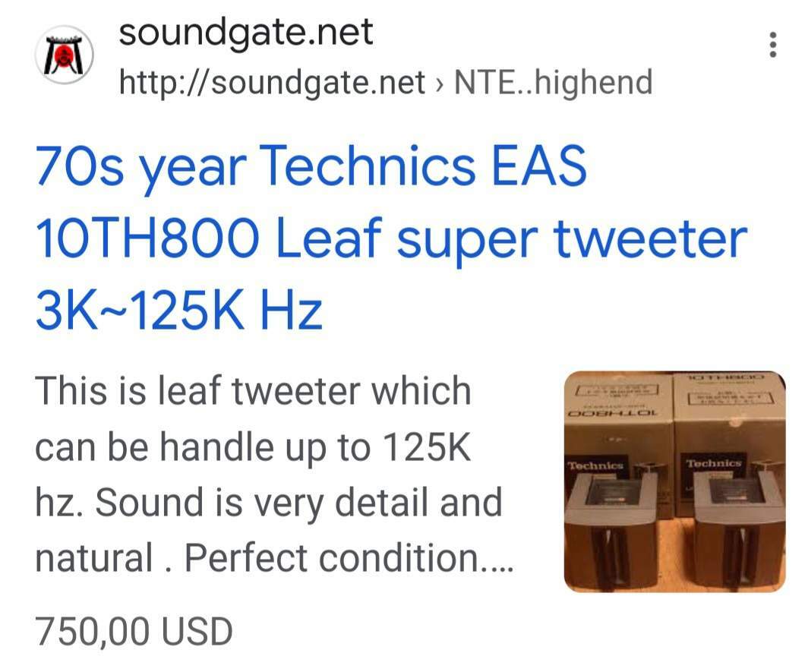Open the Technics tweeter product thumbnail
This screenshot has height=672, width=805.
(x=674, y=481)
